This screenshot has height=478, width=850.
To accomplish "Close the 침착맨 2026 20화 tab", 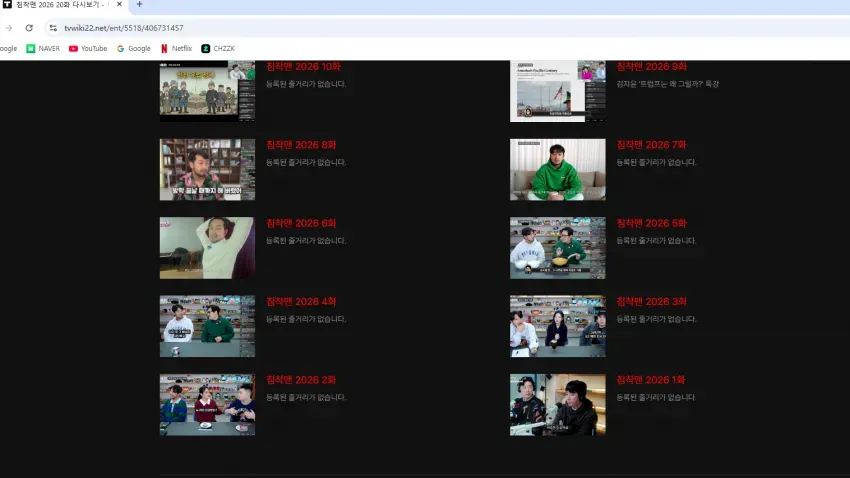I will (119, 4).
